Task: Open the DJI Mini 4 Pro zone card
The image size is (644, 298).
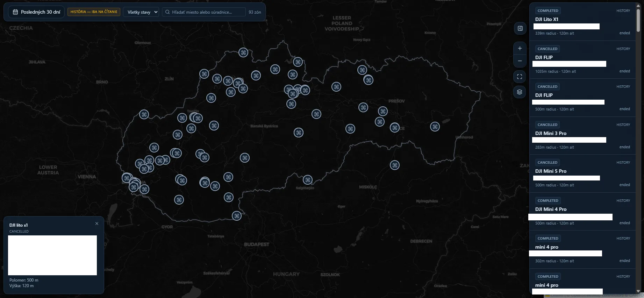Action: coord(582,212)
